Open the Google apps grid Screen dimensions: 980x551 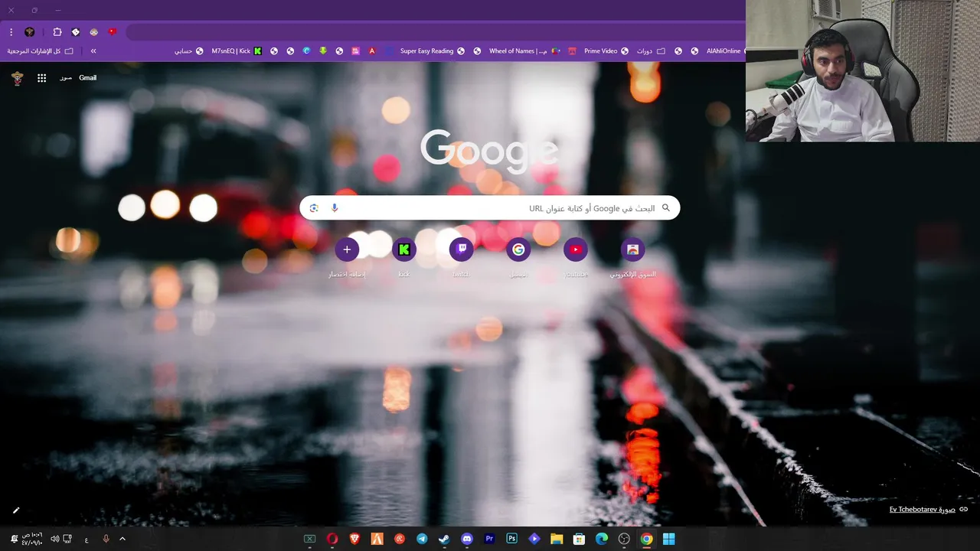(42, 78)
